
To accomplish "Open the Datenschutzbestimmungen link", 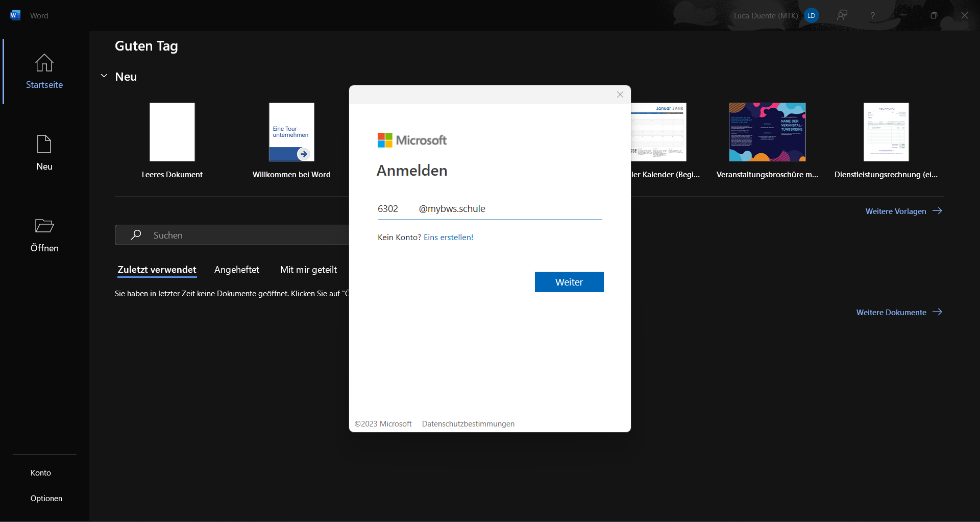I will click(468, 424).
